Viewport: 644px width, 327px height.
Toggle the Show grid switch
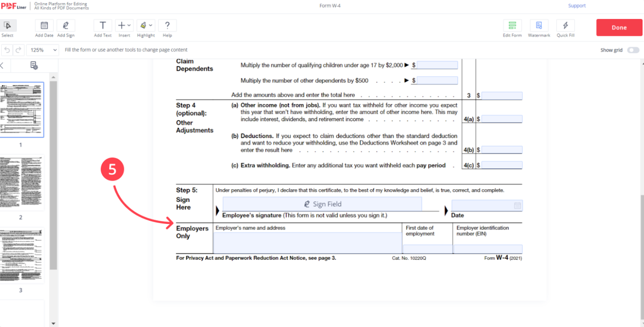[x=633, y=50]
